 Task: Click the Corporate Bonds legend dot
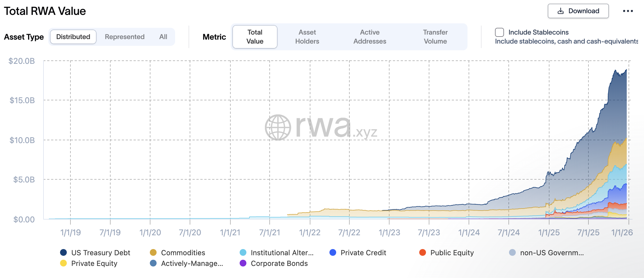click(243, 264)
